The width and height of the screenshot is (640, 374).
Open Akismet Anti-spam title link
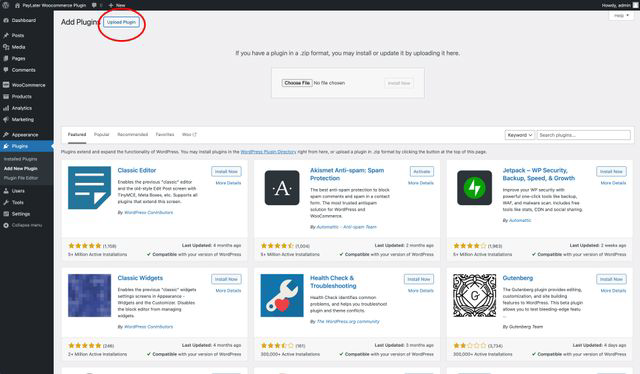pos(347,174)
